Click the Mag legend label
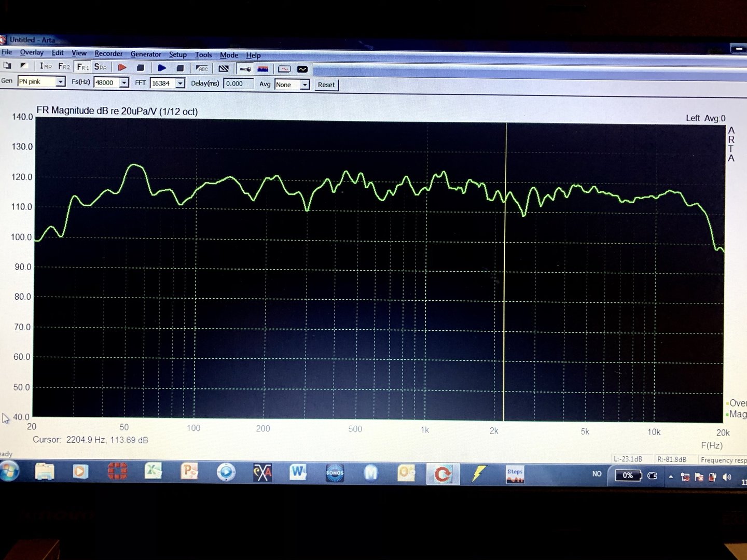This screenshot has height=560, width=747. [738, 414]
